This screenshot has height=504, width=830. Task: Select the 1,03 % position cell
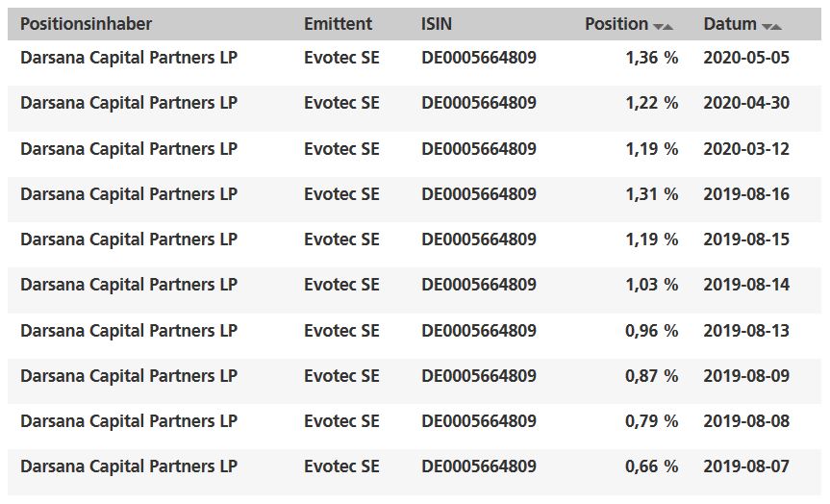click(x=651, y=285)
